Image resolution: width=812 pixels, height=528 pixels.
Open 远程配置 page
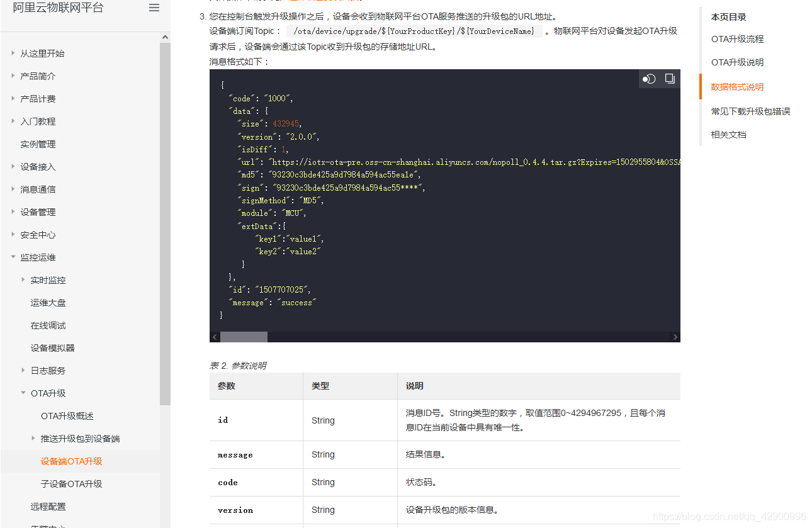48,507
